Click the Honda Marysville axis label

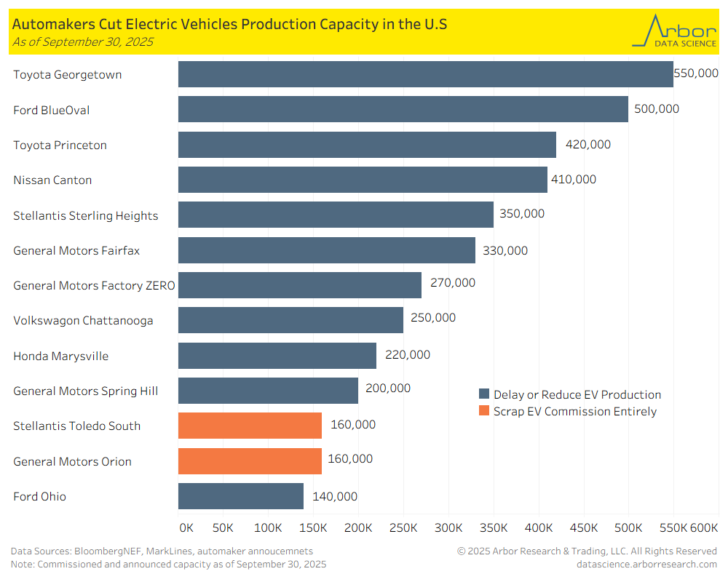(60, 356)
